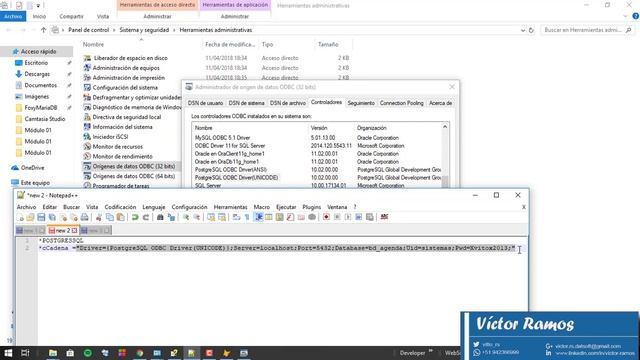This screenshot has height=360, width=640.
Task: Click the Open file icon in Notepad++ toolbar
Action: tap(30, 217)
